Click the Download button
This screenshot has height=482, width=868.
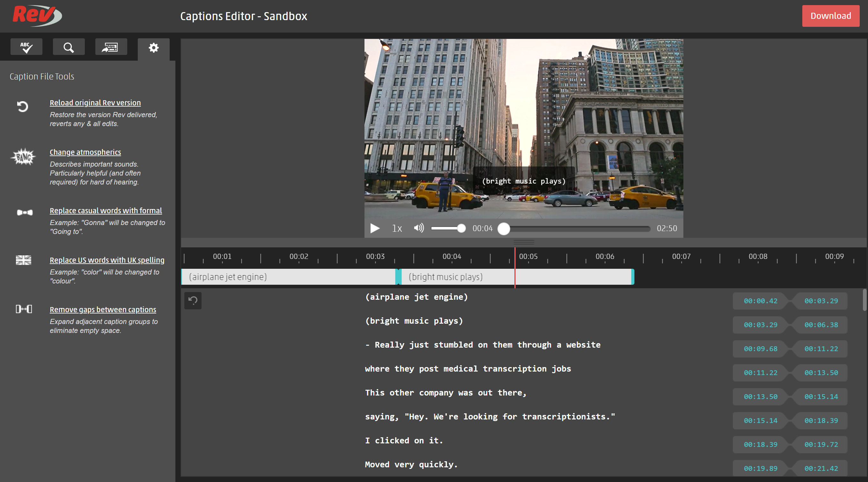(830, 16)
